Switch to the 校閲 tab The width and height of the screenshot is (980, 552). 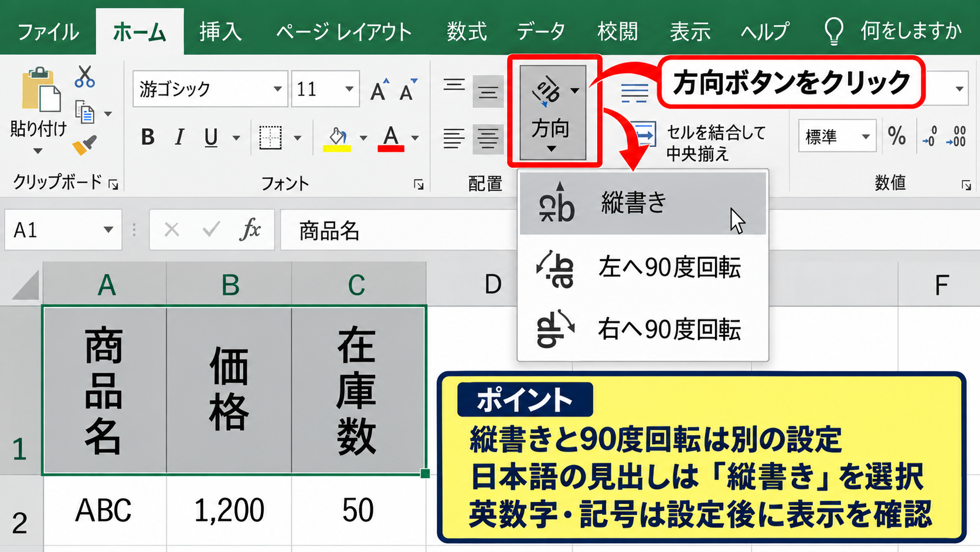pos(617,31)
